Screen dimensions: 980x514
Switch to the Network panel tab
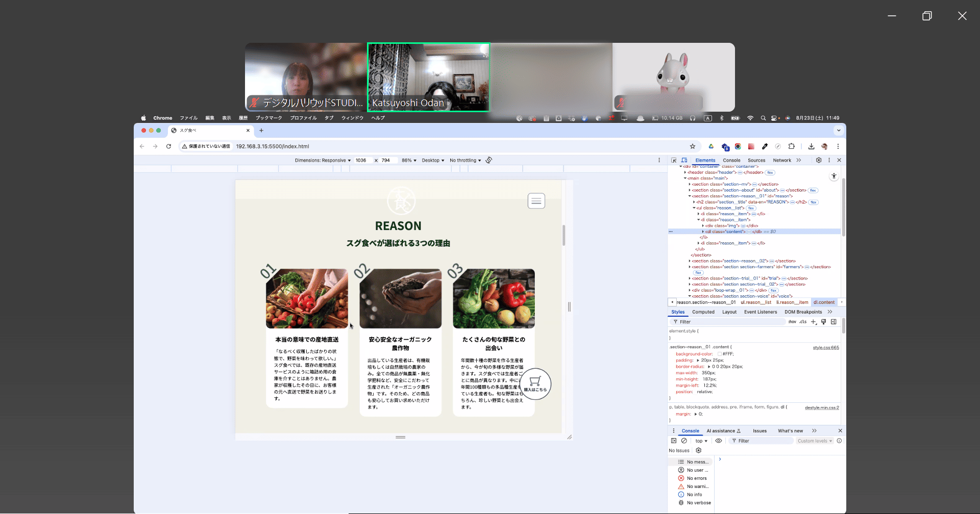point(782,160)
